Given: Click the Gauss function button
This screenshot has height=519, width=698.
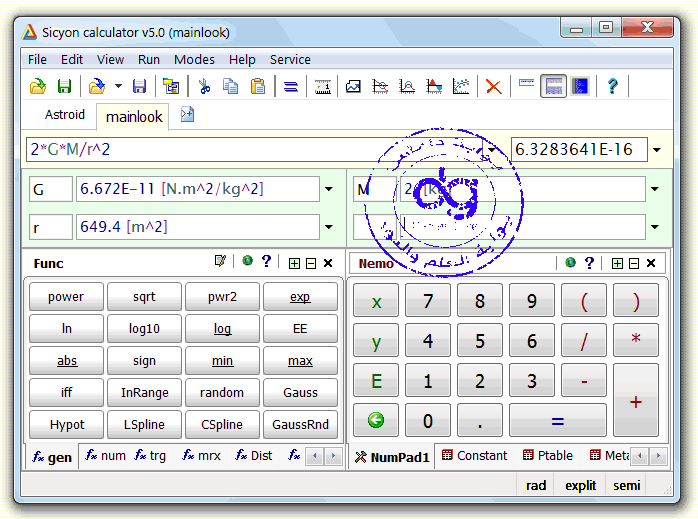Looking at the screenshot, I should (300, 393).
